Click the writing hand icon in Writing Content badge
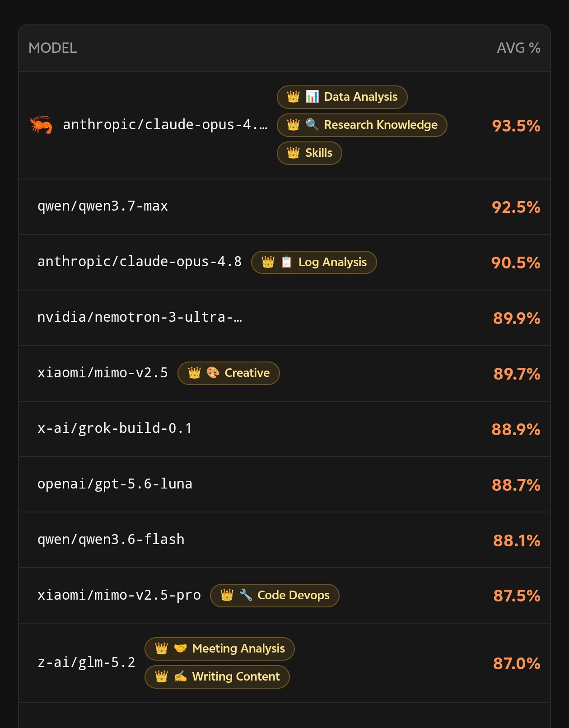The image size is (569, 728). [x=180, y=676]
